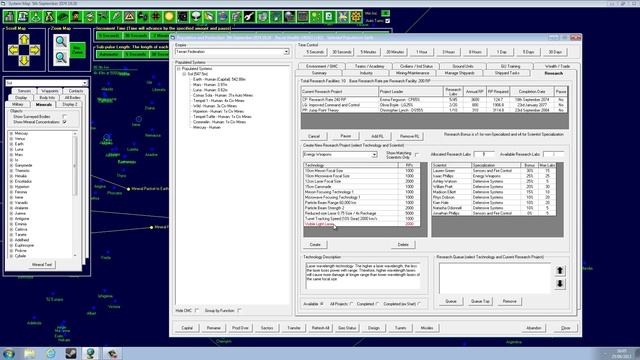Open the Windows Start button
Screen dimensions: 640x360
[x=9, y=353]
